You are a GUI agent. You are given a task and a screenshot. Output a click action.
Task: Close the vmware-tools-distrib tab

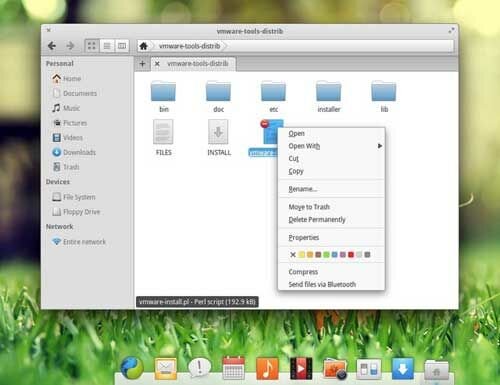point(157,64)
